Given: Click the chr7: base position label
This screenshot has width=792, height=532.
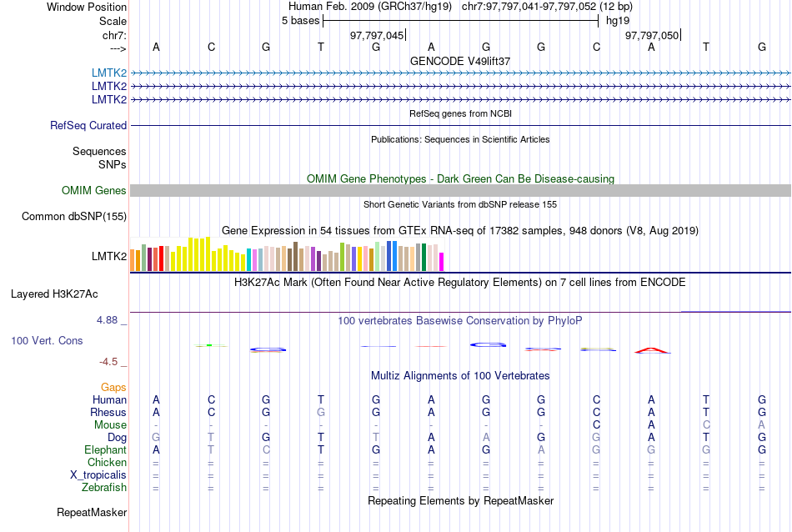Looking at the screenshot, I should coord(114,35).
